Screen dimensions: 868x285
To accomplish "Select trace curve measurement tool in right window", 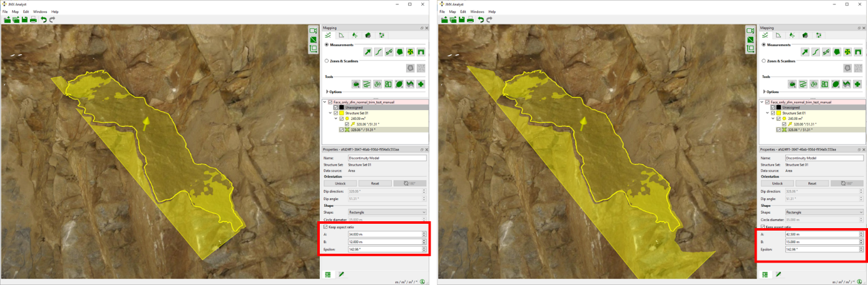I will tap(815, 52).
